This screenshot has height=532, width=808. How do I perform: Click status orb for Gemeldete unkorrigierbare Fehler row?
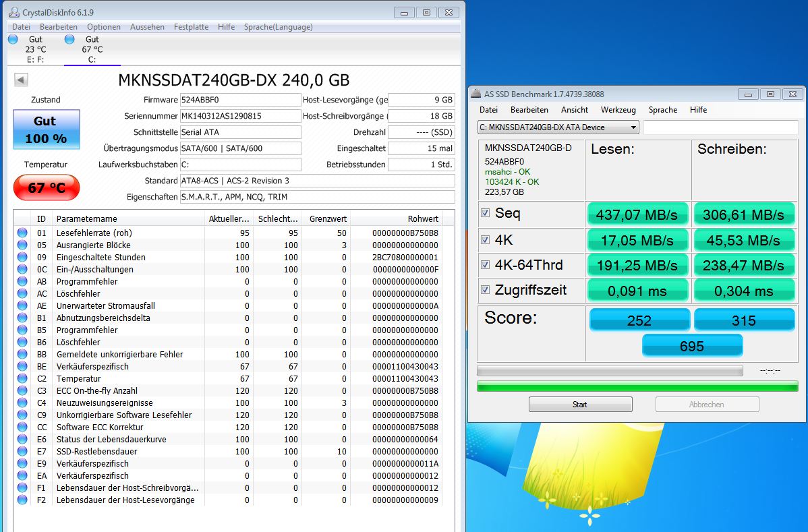(x=22, y=354)
